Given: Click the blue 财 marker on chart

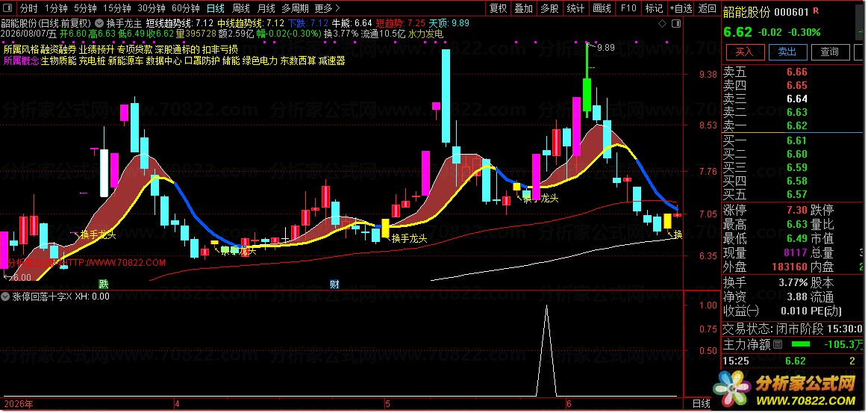Looking at the screenshot, I should tap(334, 284).
